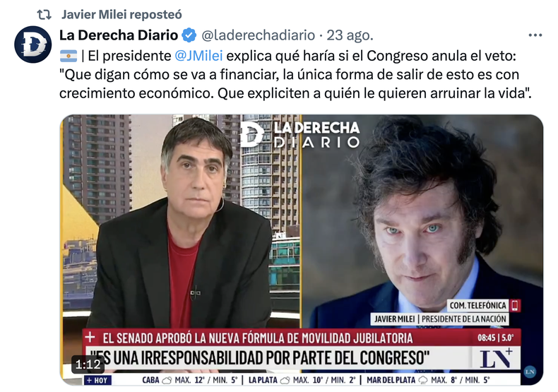The image size is (558, 392).
Task: Open the tweet's "23 ago." timestamp
Action: tap(350, 35)
